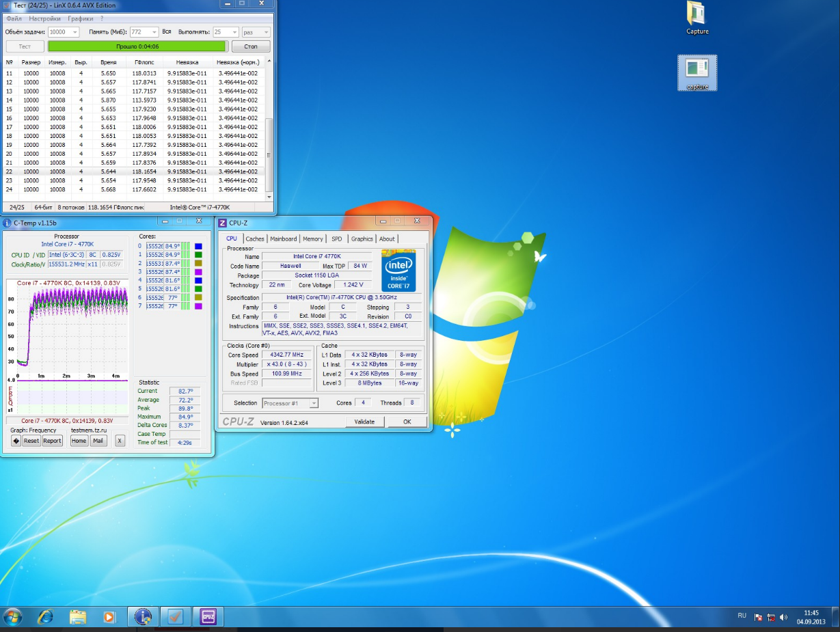Open the Настройки menu in LinX
The image size is (840, 632).
pyautogui.click(x=44, y=18)
